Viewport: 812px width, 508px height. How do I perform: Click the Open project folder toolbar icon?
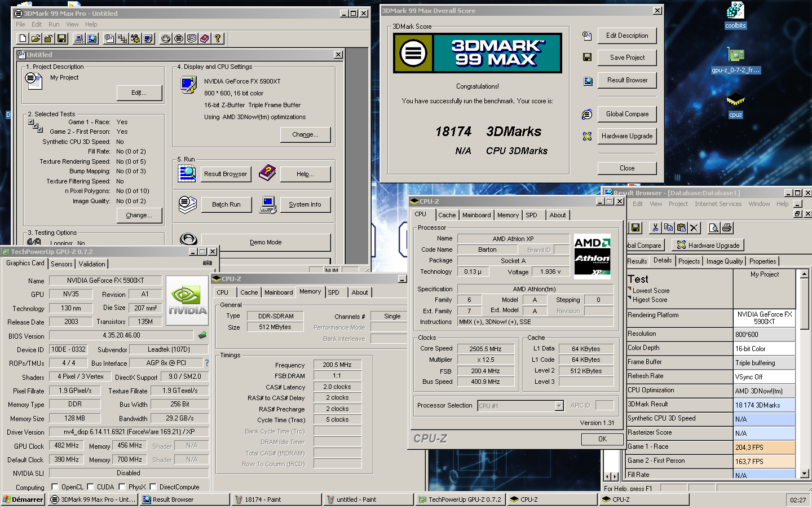pyautogui.click(x=36, y=38)
